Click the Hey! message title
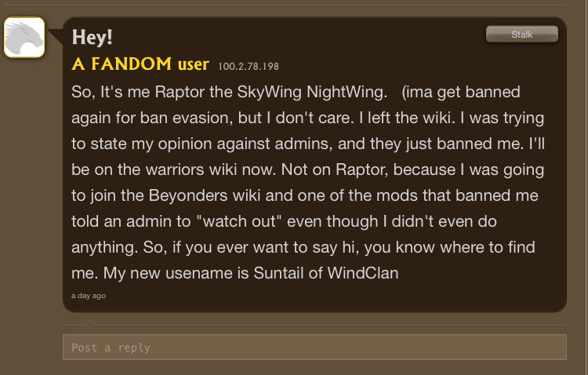The width and height of the screenshot is (588, 375). coord(92,37)
